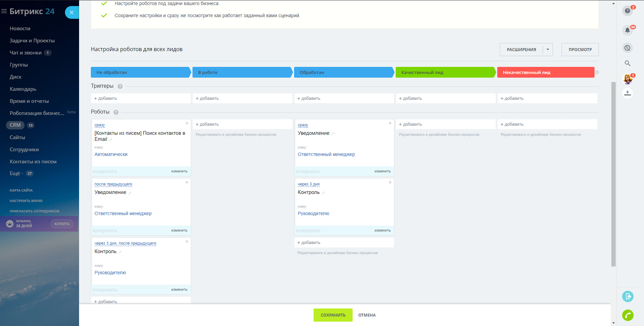Open Календарь in the sidebar
This screenshot has width=644, height=326.
(23, 89)
